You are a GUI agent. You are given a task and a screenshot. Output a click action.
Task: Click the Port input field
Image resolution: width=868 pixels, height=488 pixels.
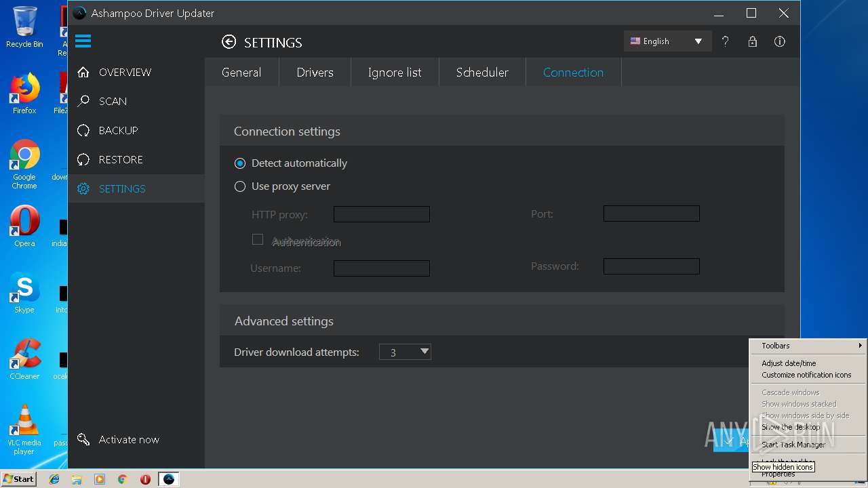pos(652,213)
